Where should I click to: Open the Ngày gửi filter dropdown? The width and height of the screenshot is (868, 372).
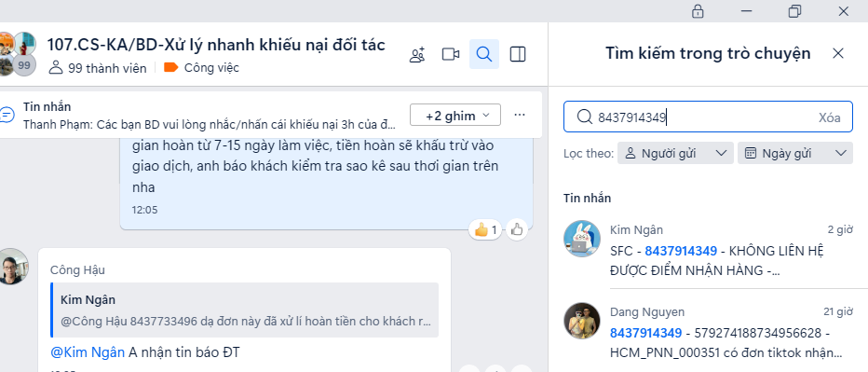(x=795, y=153)
